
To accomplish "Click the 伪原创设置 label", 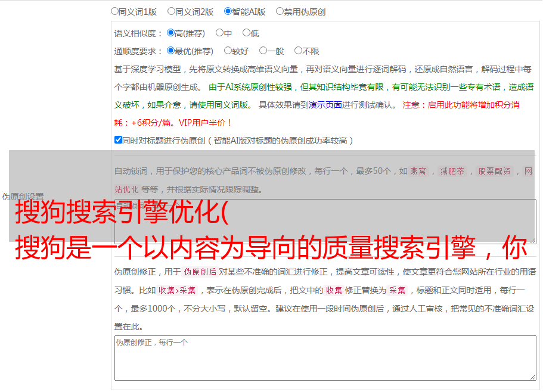I will click(23, 197).
